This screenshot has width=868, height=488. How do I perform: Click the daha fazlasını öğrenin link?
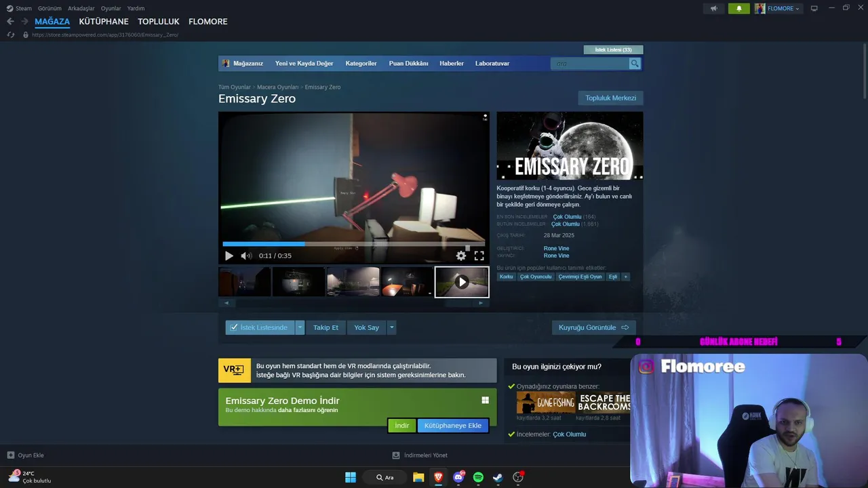point(308,410)
